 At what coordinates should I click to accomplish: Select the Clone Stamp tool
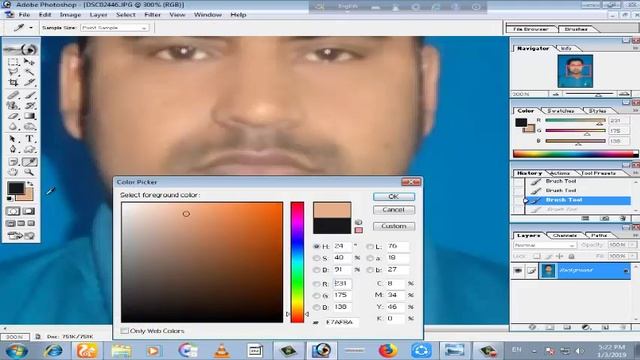[x=13, y=106]
